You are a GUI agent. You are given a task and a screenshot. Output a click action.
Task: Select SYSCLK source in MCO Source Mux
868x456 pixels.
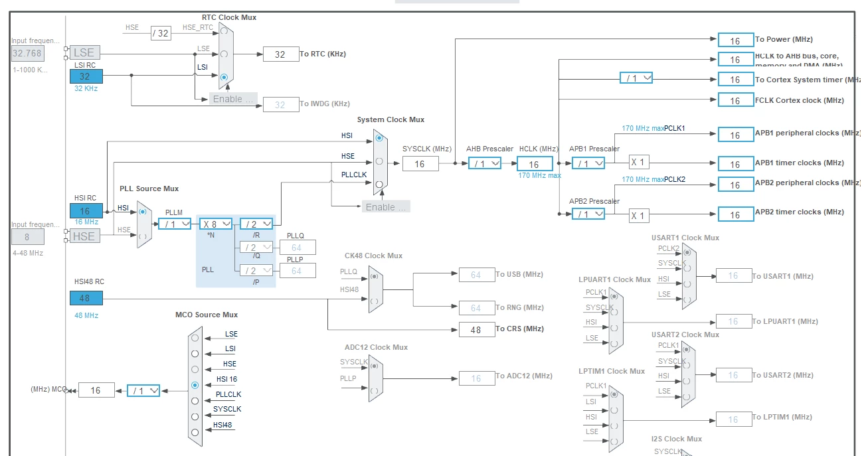point(195,417)
